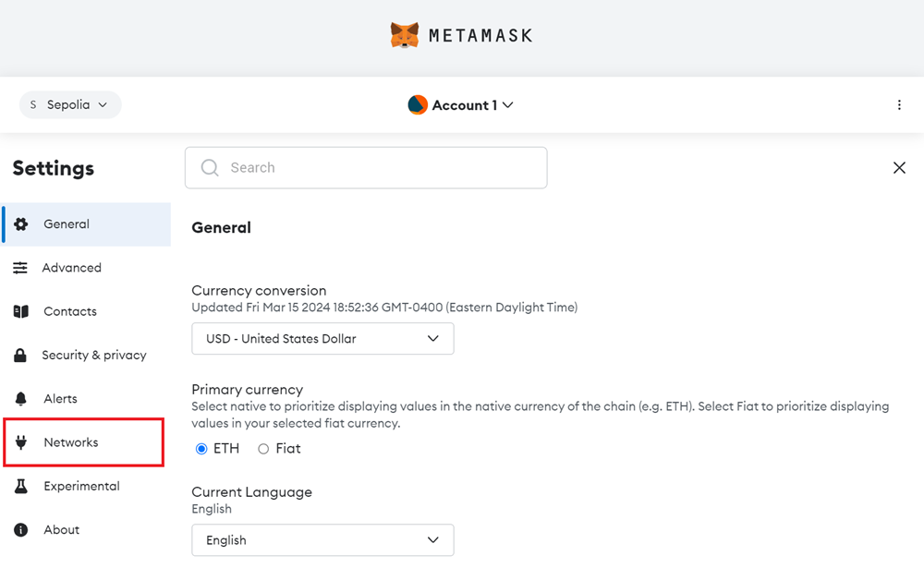Click the General settings gear icon
Viewport: 924px width, 580px height.
point(21,224)
